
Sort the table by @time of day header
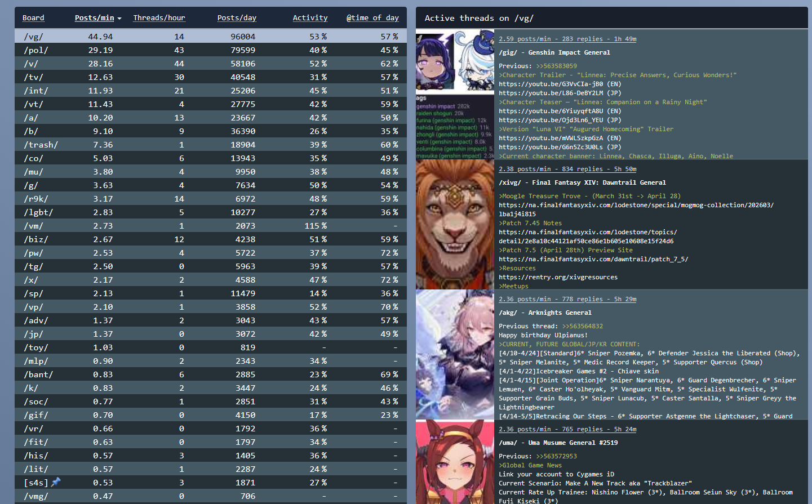click(372, 18)
